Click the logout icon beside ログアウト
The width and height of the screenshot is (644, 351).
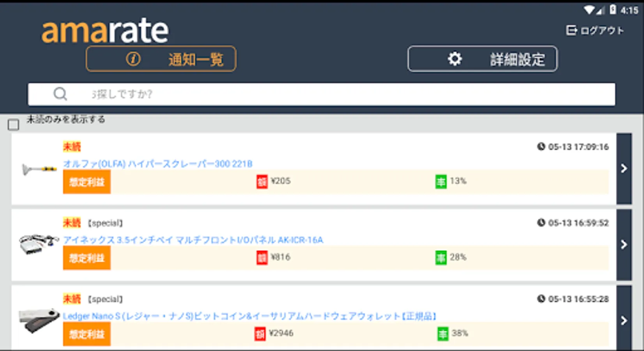click(572, 30)
